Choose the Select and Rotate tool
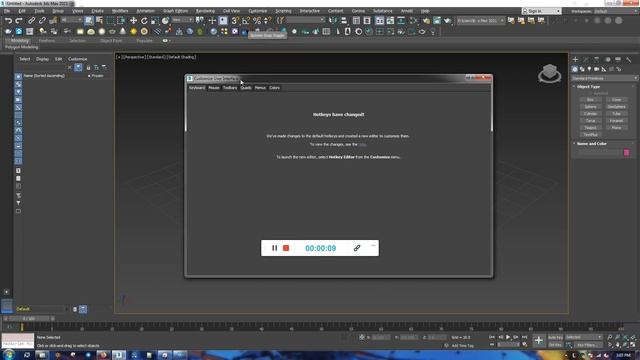Screen dimensions: 640x360 (144, 20)
